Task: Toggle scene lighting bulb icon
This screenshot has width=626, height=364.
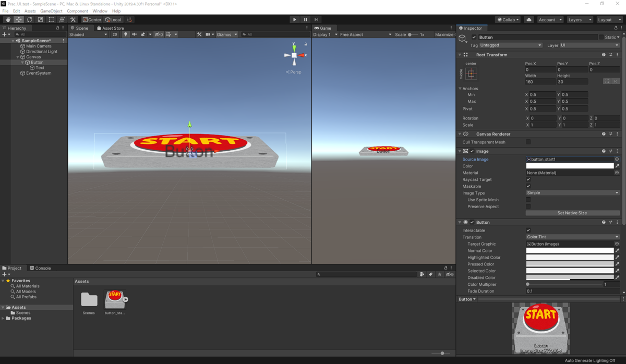Action: point(126,34)
